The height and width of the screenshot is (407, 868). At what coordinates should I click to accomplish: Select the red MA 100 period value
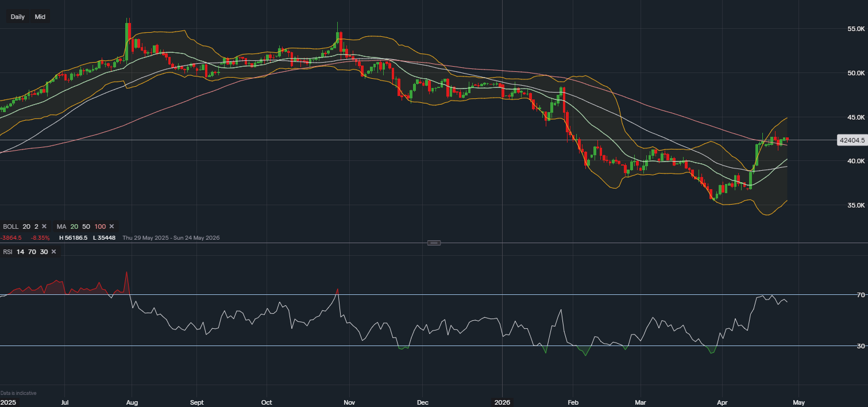tap(99, 226)
